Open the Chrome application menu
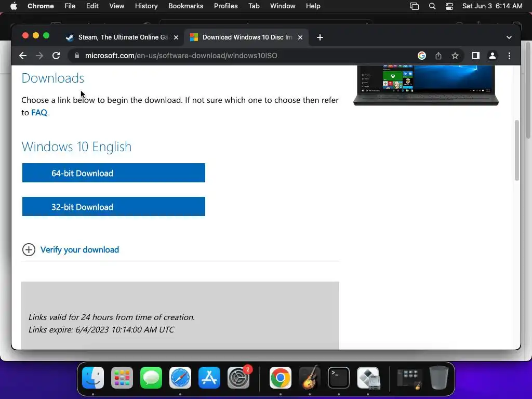 click(x=41, y=6)
